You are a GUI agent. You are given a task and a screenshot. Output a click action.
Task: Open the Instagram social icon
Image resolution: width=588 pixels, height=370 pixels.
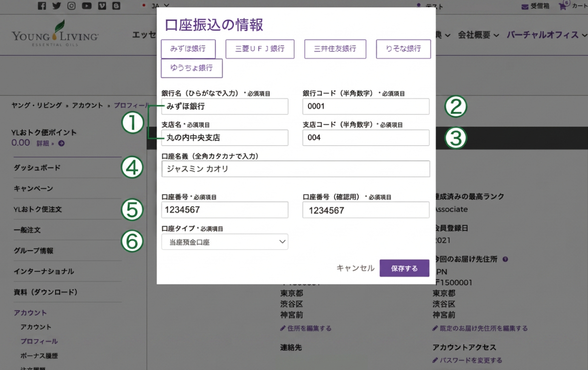71,6
